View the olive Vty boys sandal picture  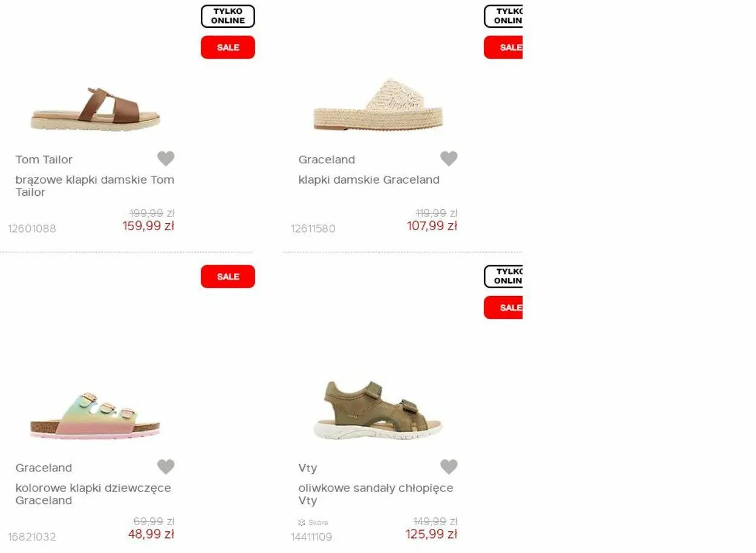(378, 410)
